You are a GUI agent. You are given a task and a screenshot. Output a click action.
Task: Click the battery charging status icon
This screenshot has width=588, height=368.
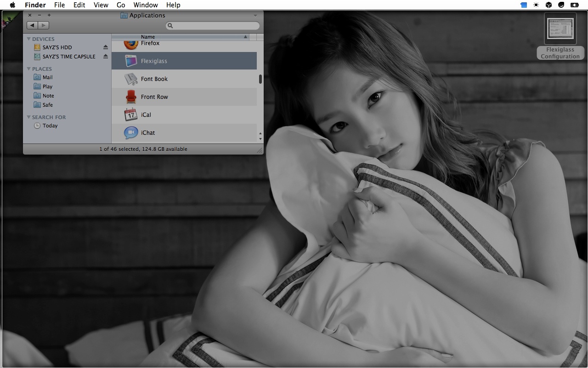(574, 5)
